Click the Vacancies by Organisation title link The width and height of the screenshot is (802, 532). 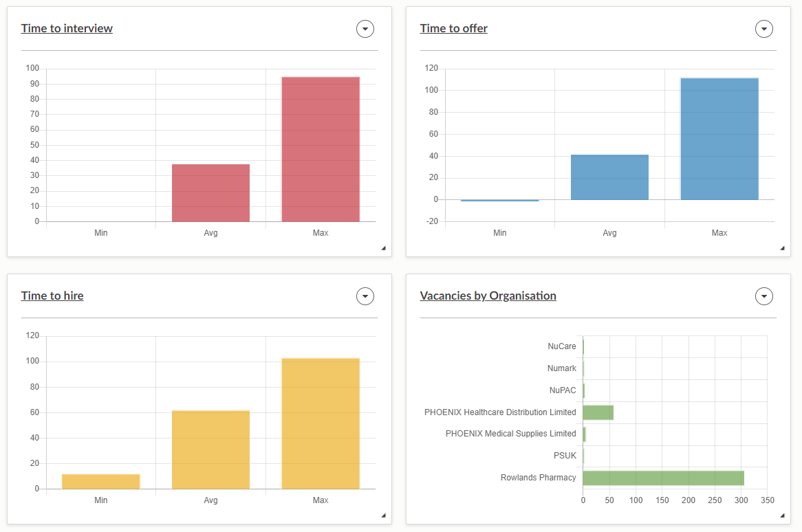coord(488,296)
